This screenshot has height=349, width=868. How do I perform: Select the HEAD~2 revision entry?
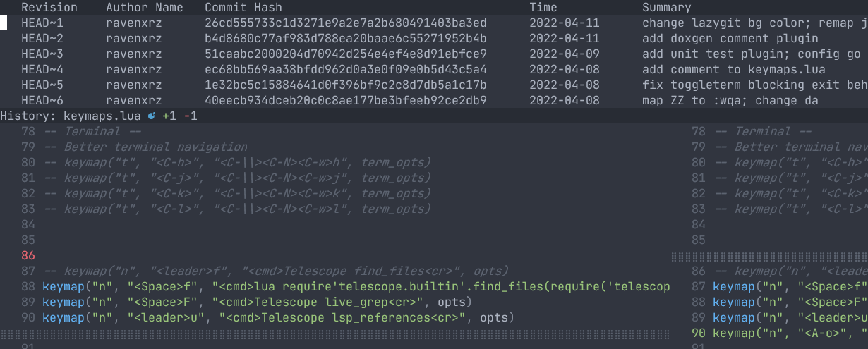pos(42,38)
